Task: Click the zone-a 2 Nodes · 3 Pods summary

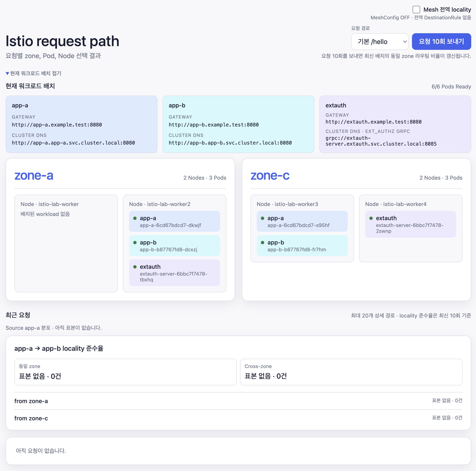Action: coord(205,178)
